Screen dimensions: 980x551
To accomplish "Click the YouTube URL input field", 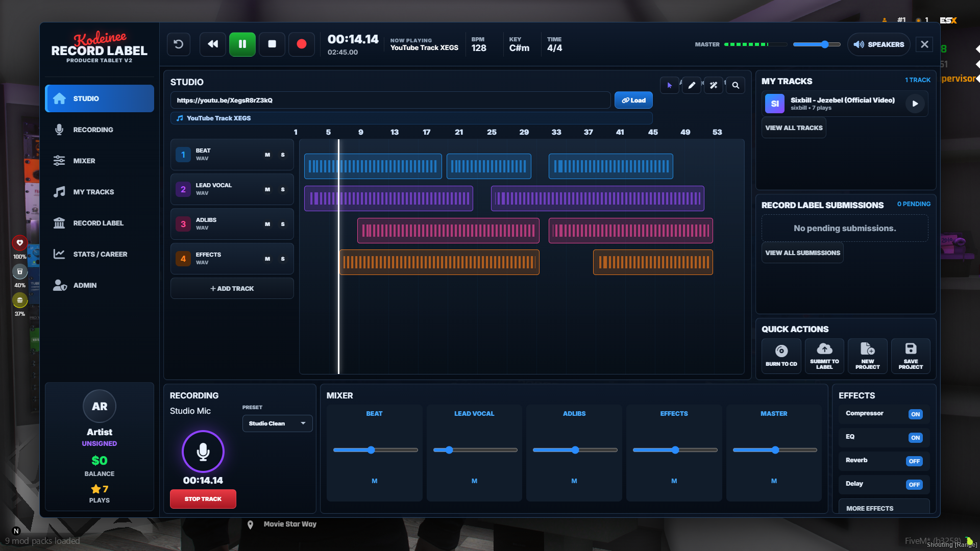I will tap(390, 101).
